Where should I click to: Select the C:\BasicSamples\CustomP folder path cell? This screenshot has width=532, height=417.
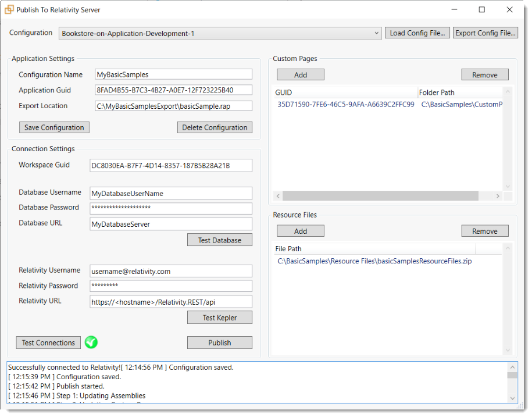[462, 105]
